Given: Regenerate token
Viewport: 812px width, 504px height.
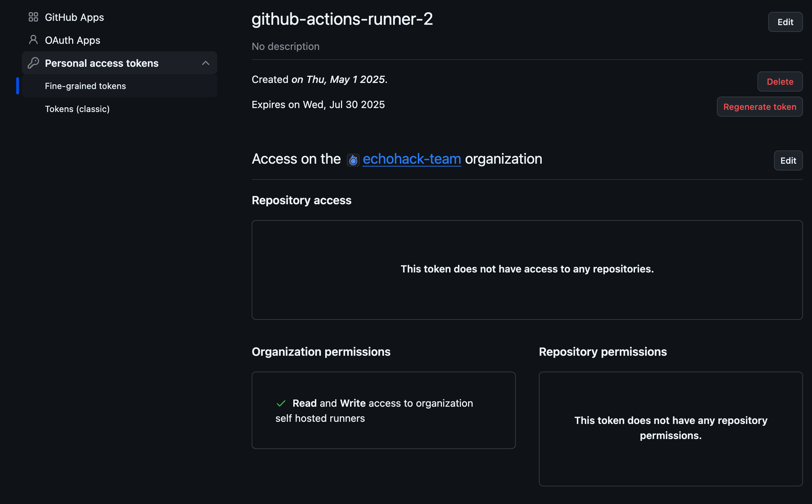Looking at the screenshot, I should [x=760, y=107].
